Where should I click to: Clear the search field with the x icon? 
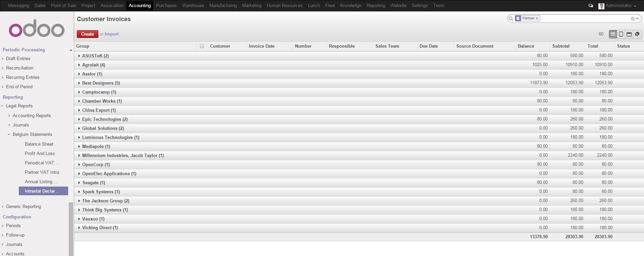tap(632, 18)
